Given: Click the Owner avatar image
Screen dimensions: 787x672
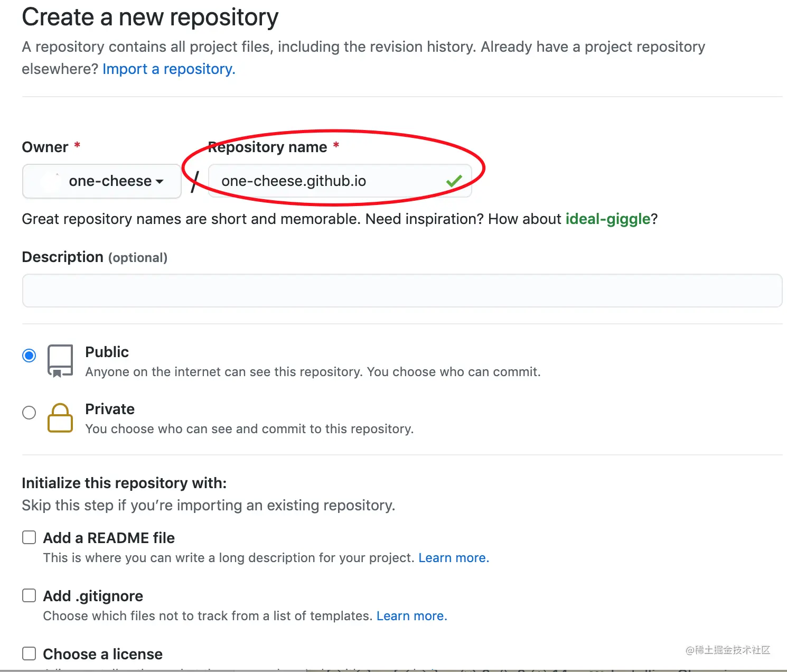Looking at the screenshot, I should (51, 181).
